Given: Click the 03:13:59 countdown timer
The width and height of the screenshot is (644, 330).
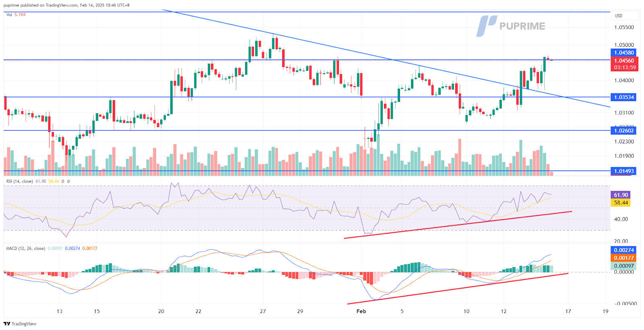Looking at the screenshot, I should click(x=625, y=67).
